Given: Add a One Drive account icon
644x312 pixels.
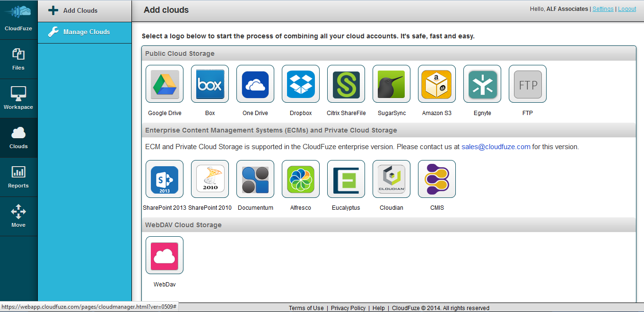Looking at the screenshot, I should click(255, 84).
